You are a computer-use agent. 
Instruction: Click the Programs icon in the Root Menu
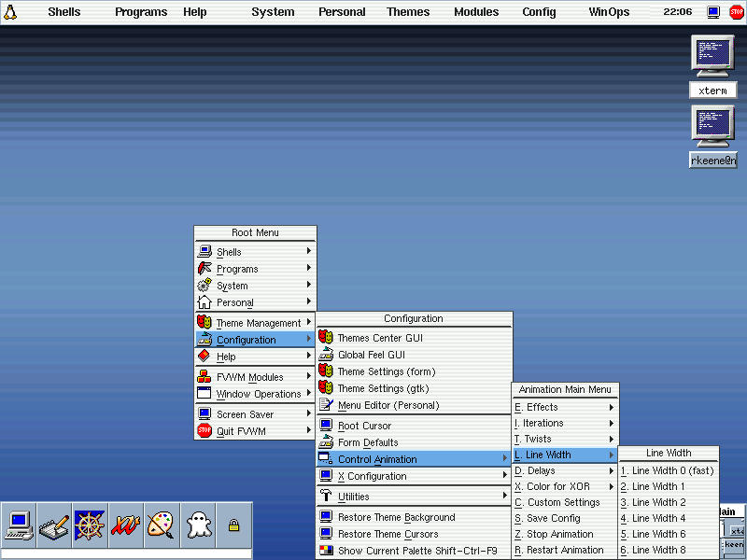click(x=204, y=268)
